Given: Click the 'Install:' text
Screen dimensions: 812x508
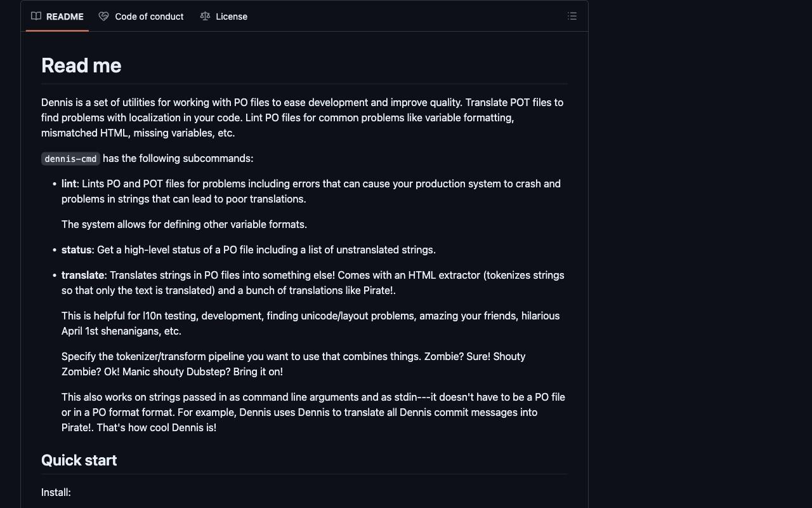Looking at the screenshot, I should click(56, 492).
